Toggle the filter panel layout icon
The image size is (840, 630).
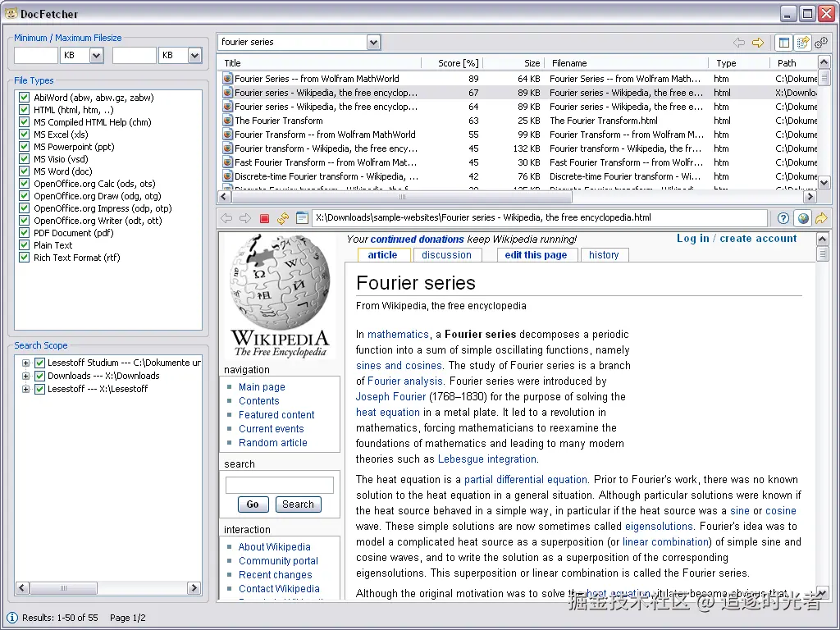pos(783,43)
